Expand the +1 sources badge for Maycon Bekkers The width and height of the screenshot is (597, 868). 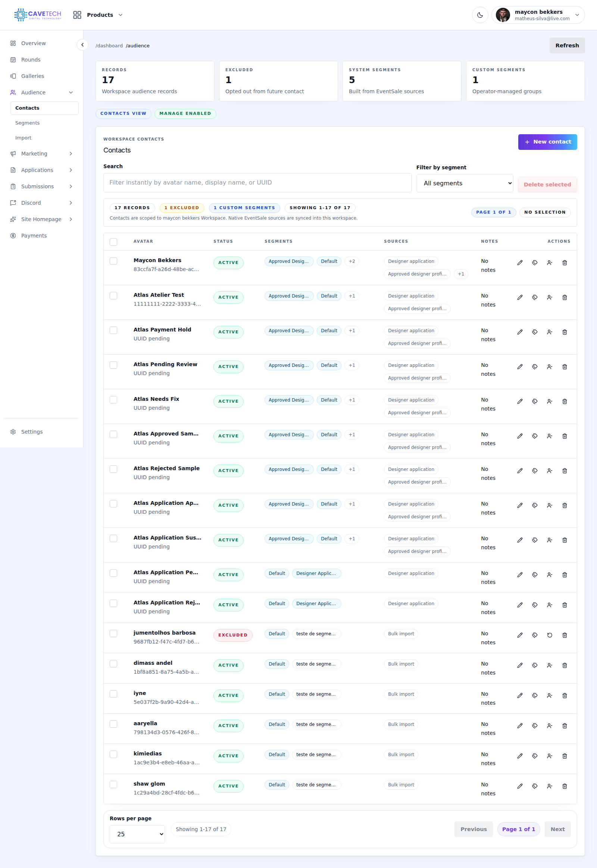pyautogui.click(x=461, y=274)
